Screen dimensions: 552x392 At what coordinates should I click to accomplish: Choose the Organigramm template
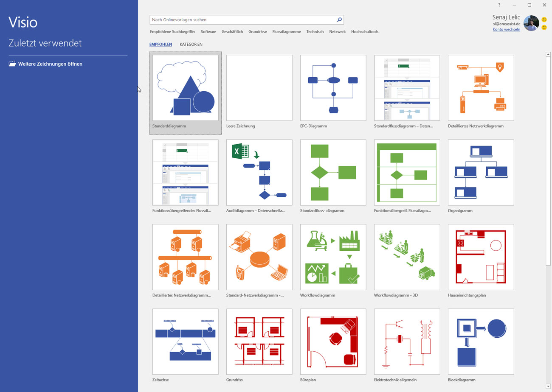(481, 173)
